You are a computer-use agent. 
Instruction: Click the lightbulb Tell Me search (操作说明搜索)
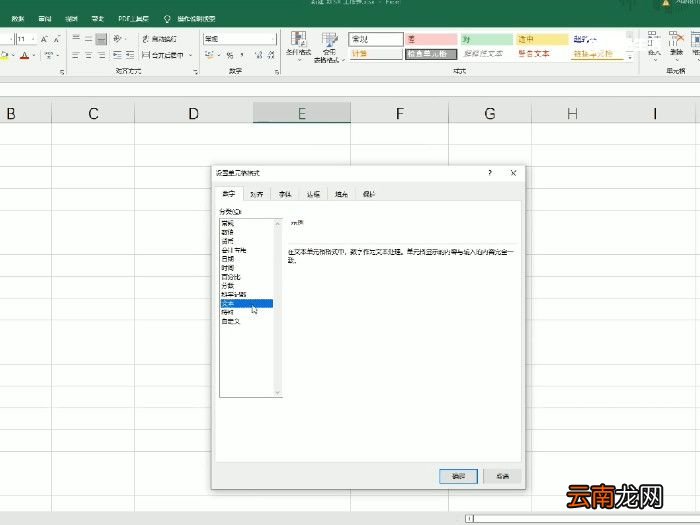point(188,18)
